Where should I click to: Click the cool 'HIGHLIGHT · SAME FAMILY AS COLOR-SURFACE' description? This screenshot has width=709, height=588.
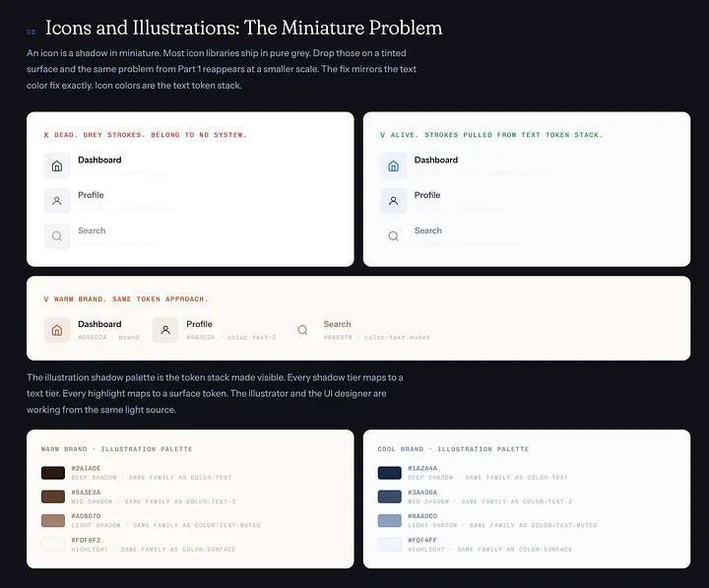point(490,550)
